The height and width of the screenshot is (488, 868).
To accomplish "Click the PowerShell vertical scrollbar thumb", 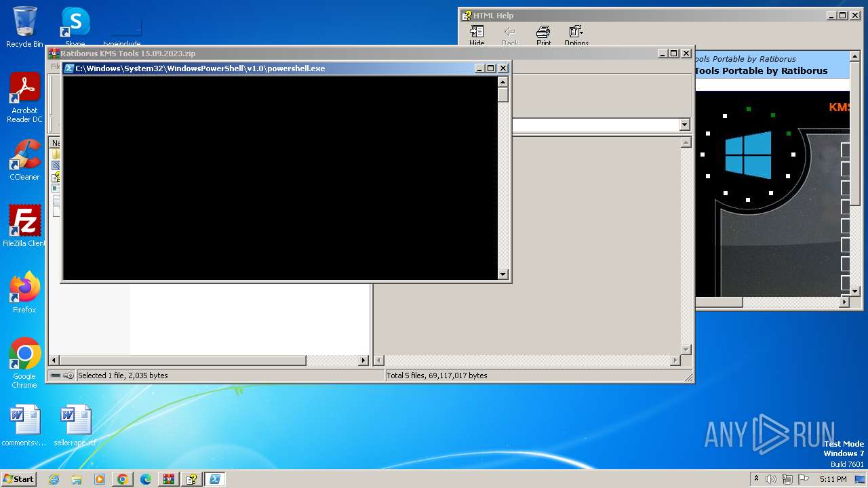I will coord(502,95).
